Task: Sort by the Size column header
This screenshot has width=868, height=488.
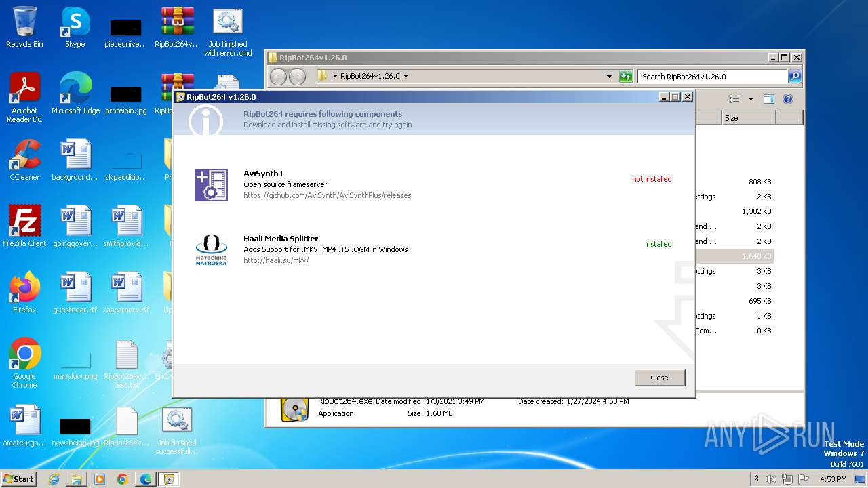Action: (x=749, y=118)
